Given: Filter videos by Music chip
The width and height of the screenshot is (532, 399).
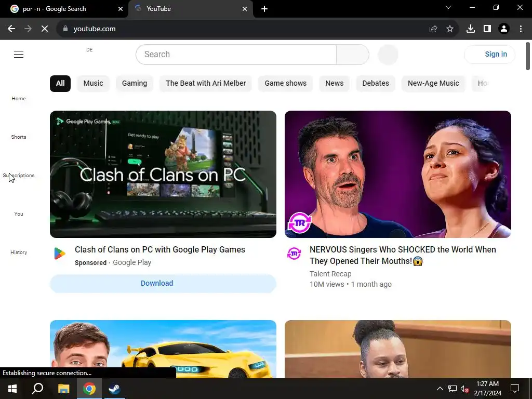Looking at the screenshot, I should [94, 84].
